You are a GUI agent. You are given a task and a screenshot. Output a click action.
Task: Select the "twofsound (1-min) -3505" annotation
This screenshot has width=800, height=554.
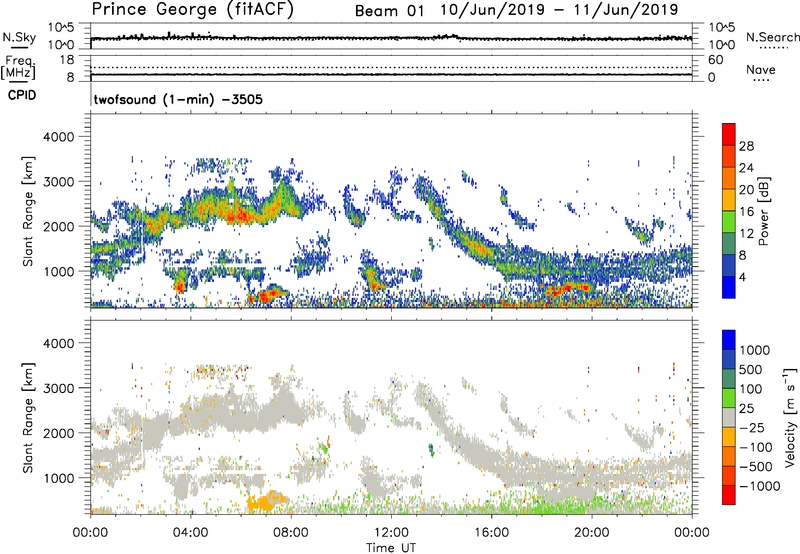[178, 99]
